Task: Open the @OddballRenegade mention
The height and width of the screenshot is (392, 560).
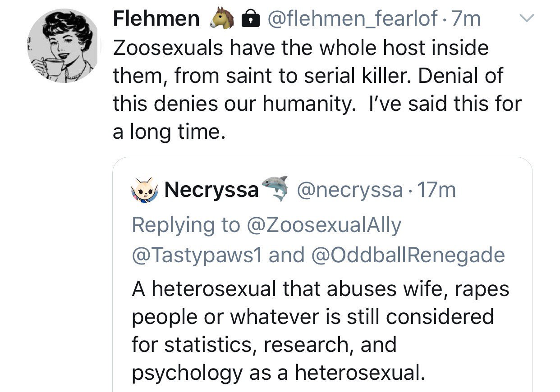Action: point(408,255)
